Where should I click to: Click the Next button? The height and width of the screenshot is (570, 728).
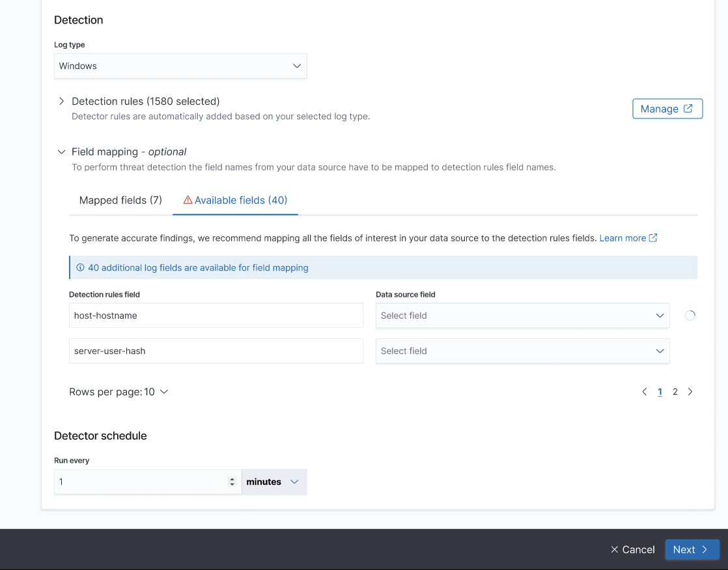(692, 549)
